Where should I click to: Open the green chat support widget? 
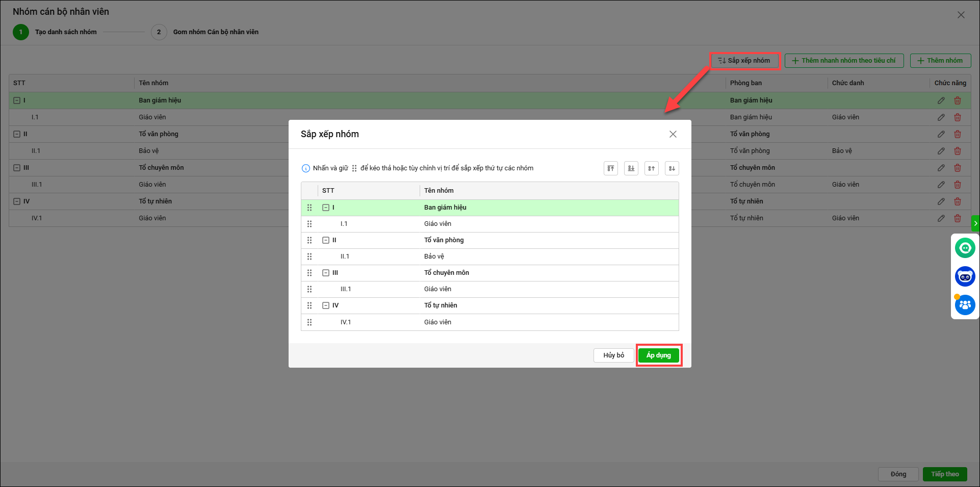pos(965,248)
